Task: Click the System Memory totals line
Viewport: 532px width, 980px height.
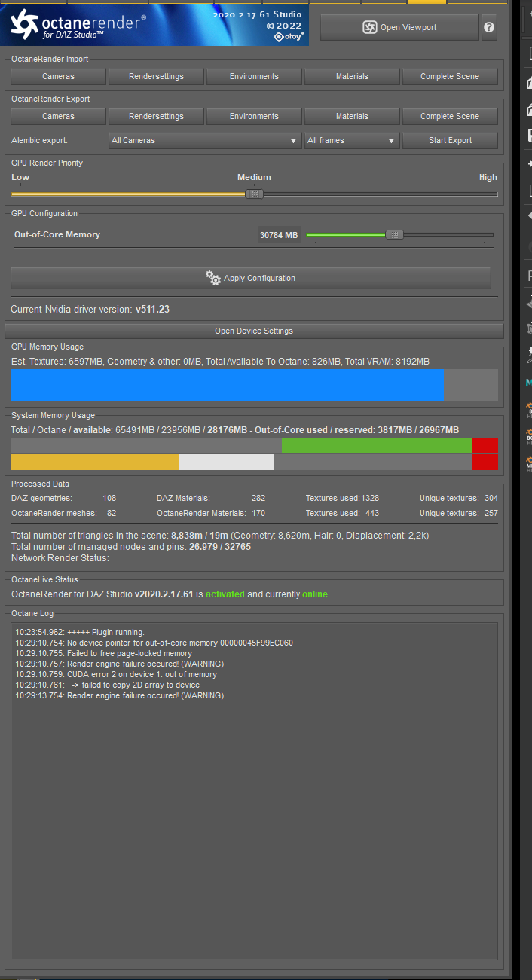Action: pyautogui.click(x=235, y=430)
